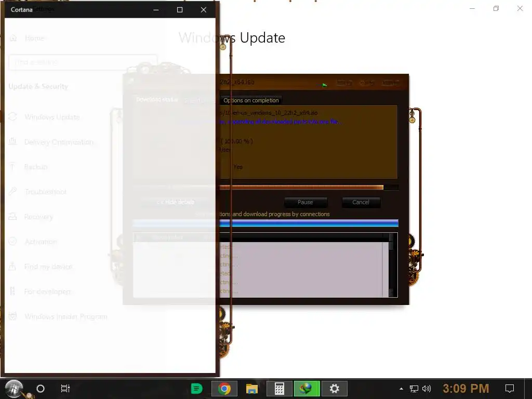Click the connections list scrollbar
The width and height of the screenshot is (532, 399).
point(391,265)
